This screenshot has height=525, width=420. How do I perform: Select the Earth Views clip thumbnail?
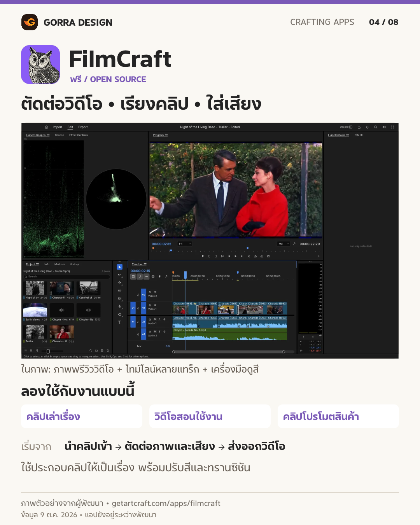(35, 310)
